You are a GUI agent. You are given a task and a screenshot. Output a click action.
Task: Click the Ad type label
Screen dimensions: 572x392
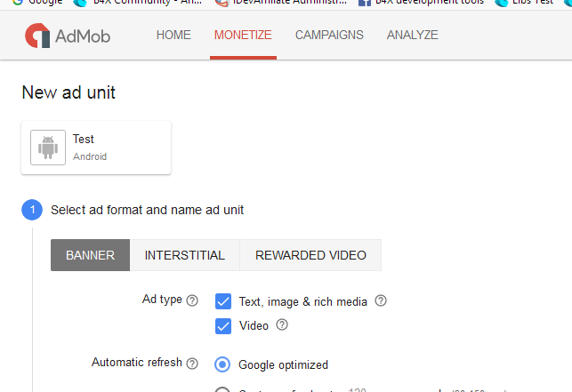click(162, 300)
